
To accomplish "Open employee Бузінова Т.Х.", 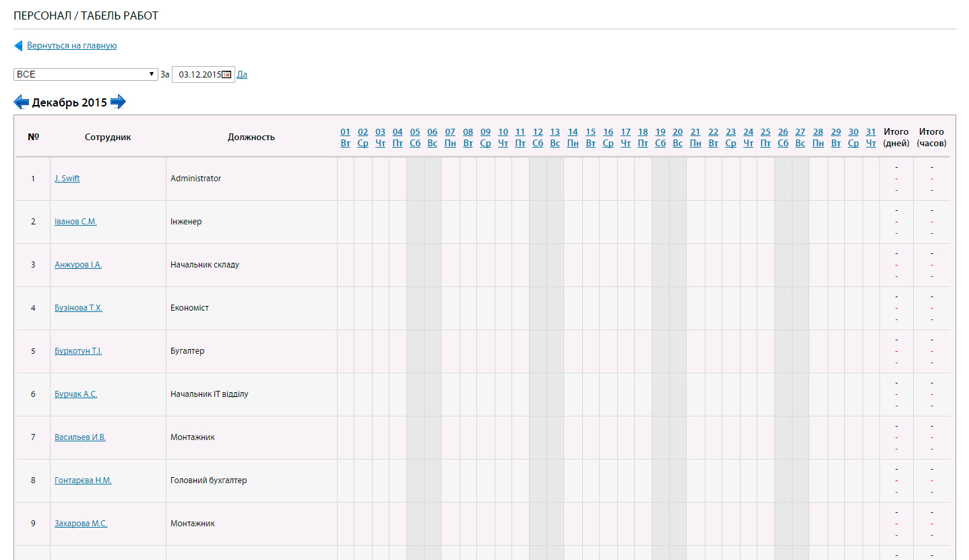I will click(x=78, y=308).
